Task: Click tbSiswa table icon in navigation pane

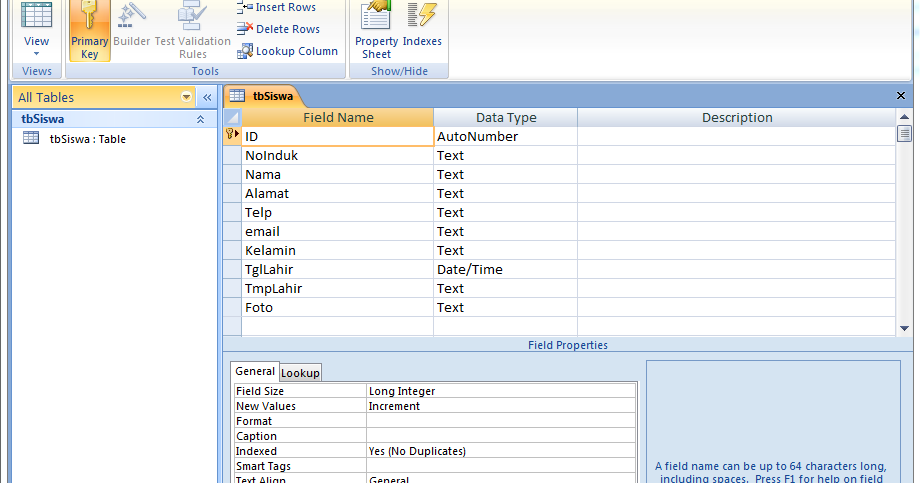Action: point(31,138)
